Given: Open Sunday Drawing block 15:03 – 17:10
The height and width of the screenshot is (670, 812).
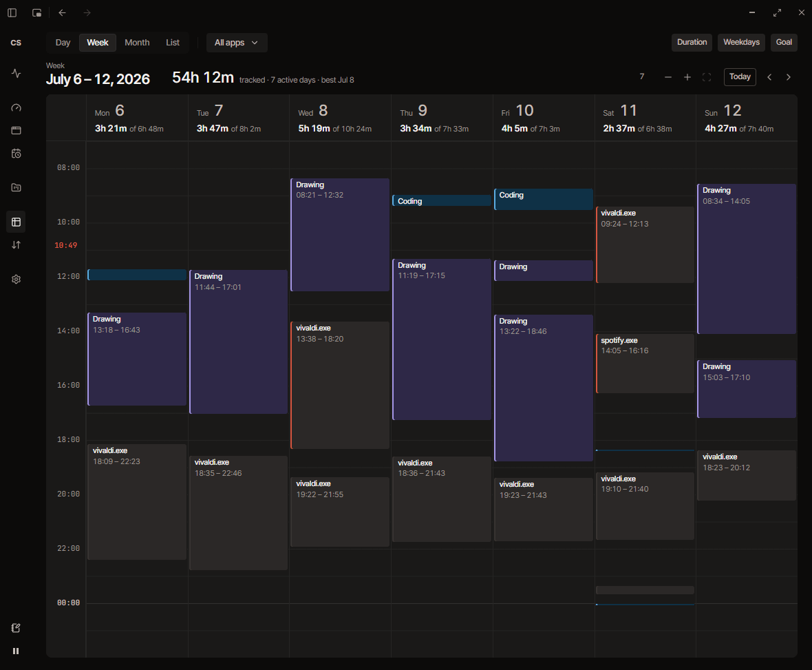Looking at the screenshot, I should tap(747, 388).
